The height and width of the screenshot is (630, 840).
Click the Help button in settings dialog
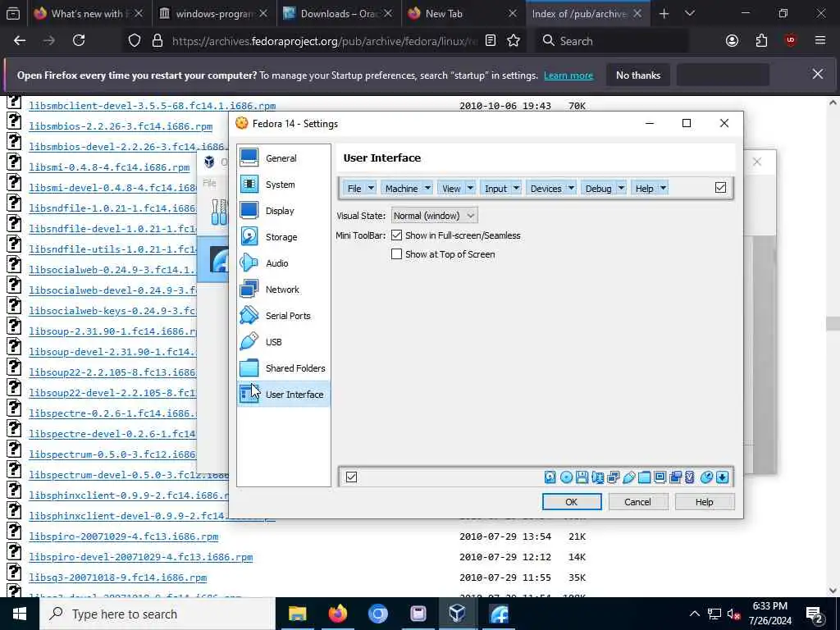pos(704,502)
